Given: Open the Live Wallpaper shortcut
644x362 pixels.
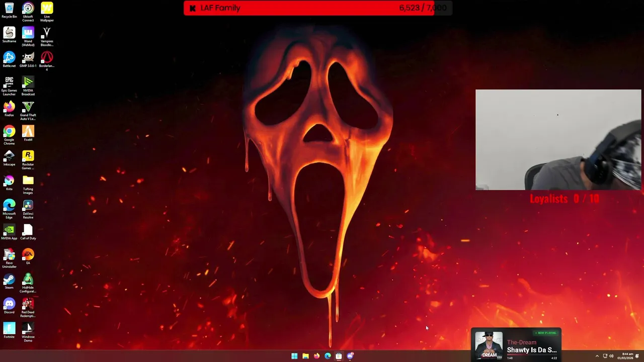Looking at the screenshot, I should [47, 12].
